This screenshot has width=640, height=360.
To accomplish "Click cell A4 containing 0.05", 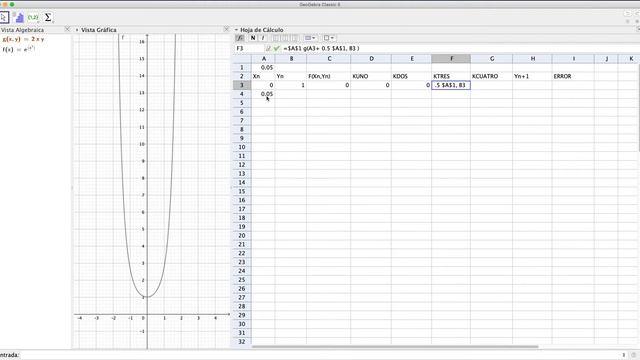I will click(263, 94).
